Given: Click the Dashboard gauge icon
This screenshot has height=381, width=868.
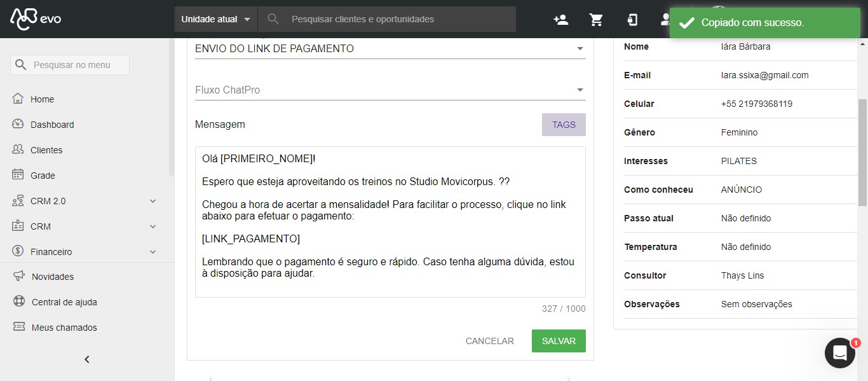Looking at the screenshot, I should click(x=18, y=124).
